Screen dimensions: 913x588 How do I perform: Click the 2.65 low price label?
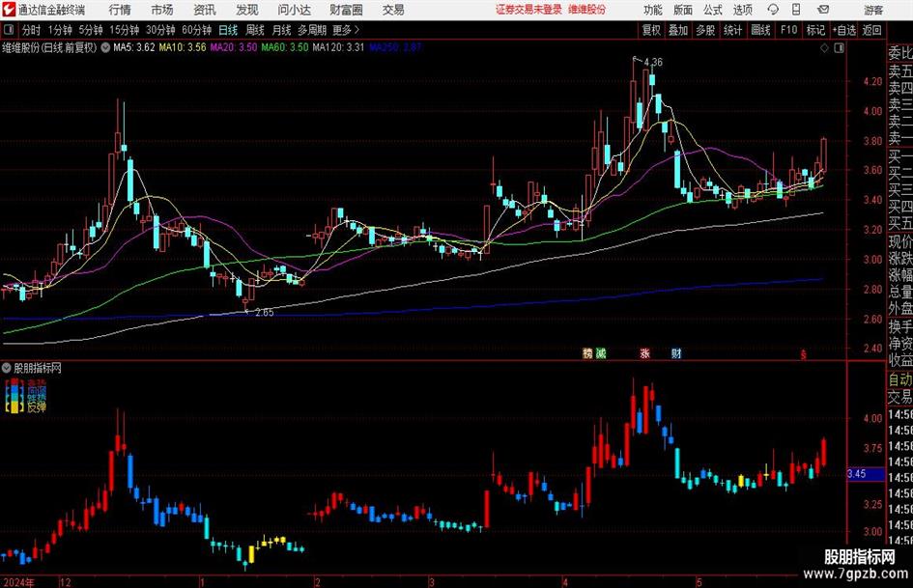click(265, 313)
